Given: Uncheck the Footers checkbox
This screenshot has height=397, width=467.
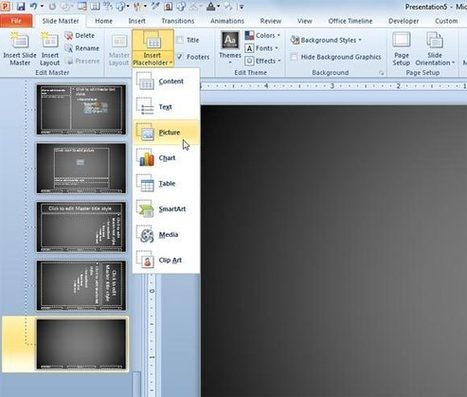Looking at the screenshot, I should coord(180,57).
